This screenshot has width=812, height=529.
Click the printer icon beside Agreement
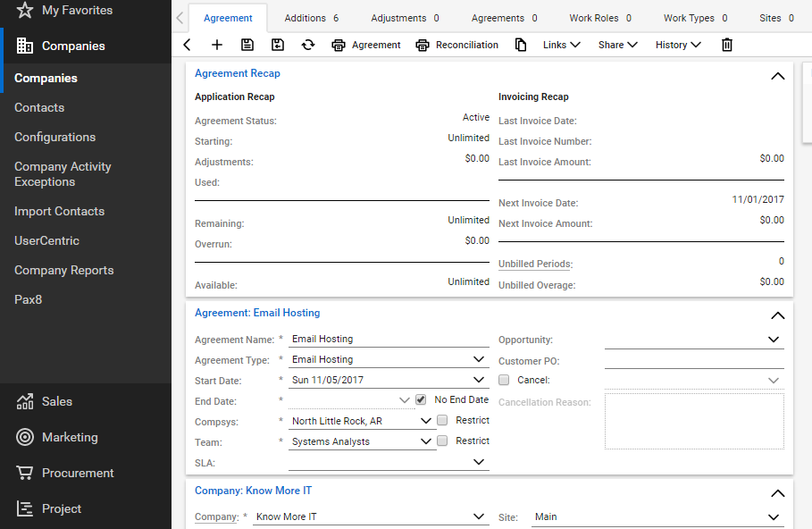339,45
